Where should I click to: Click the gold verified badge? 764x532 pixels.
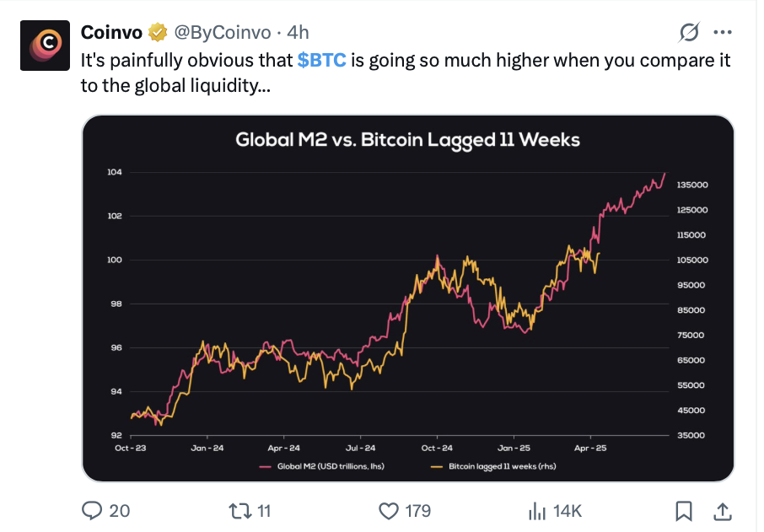click(x=158, y=33)
